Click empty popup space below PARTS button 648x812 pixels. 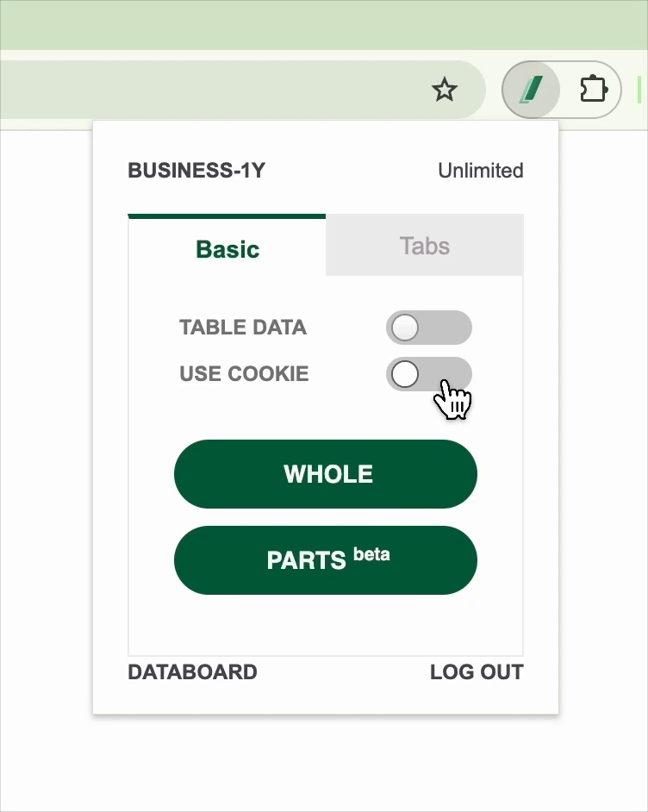pos(326,625)
